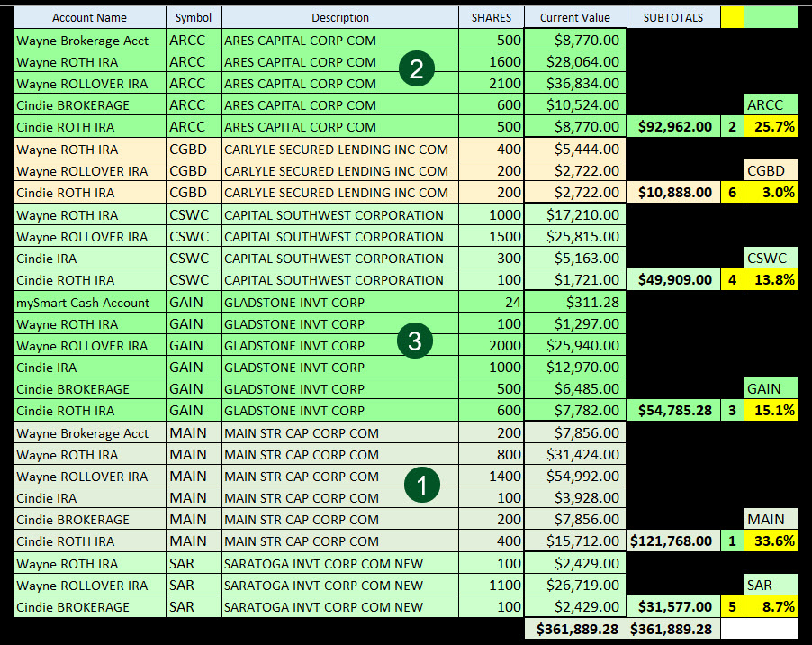812x645 pixels.
Task: Select the mySmart Cash Account cell
Action: coord(89,303)
